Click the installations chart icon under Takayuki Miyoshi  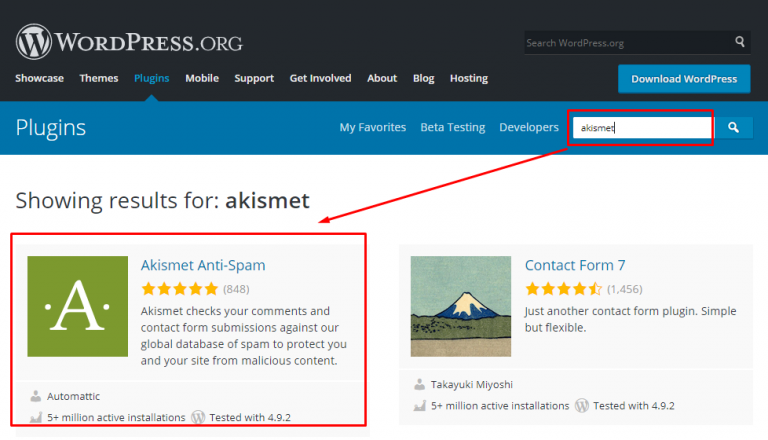click(x=419, y=406)
